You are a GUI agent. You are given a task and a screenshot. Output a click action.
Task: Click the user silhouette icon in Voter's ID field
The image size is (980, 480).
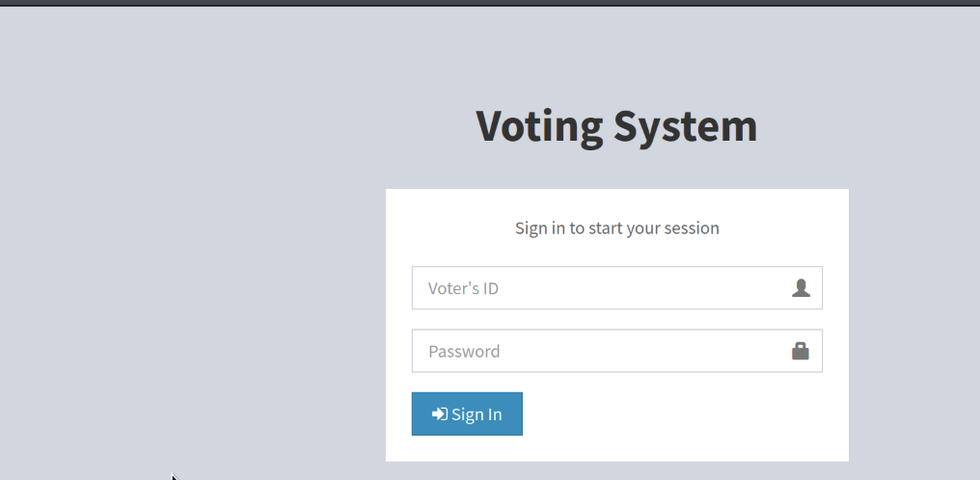click(801, 288)
